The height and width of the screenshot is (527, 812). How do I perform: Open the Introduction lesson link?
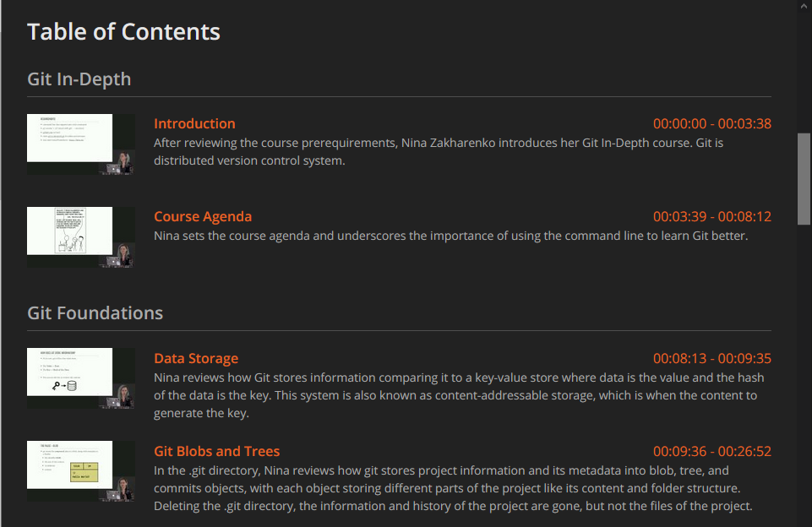(194, 123)
